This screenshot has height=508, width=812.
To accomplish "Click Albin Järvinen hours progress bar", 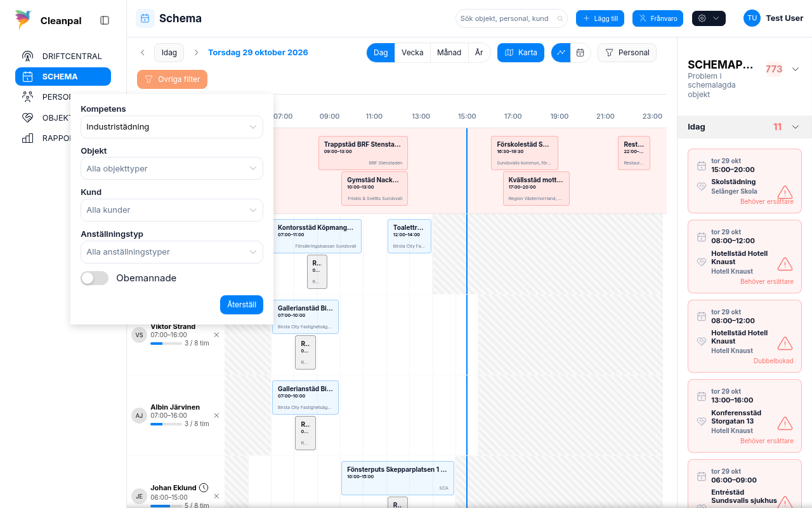I will 166,424.
